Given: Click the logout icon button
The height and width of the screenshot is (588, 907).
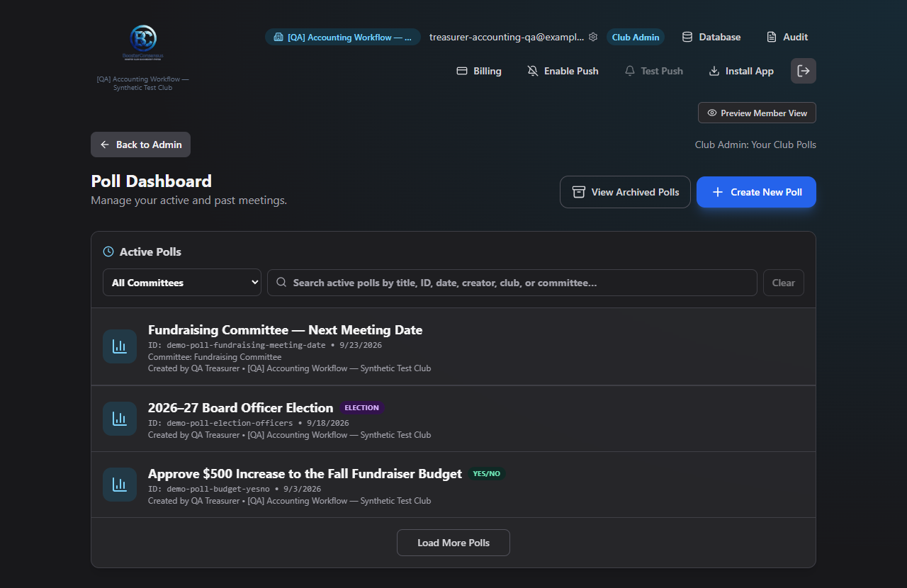Looking at the screenshot, I should tap(804, 71).
